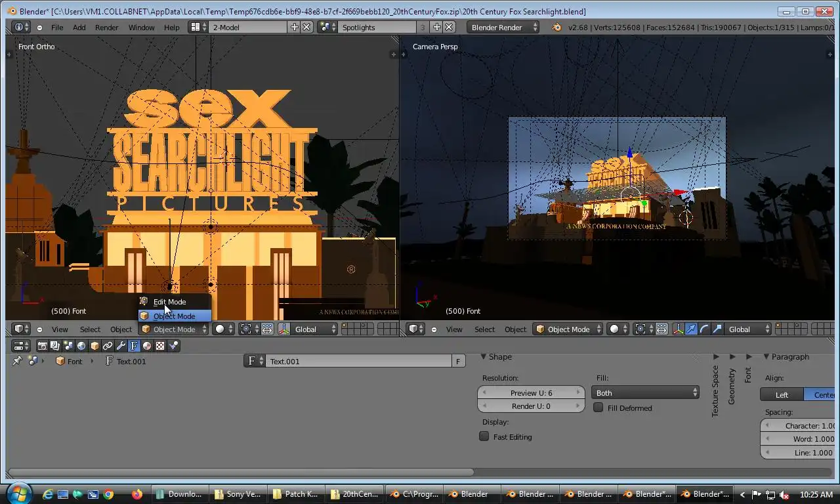Open the World properties tab (globe icon)
The image size is (840, 504).
(x=81, y=346)
